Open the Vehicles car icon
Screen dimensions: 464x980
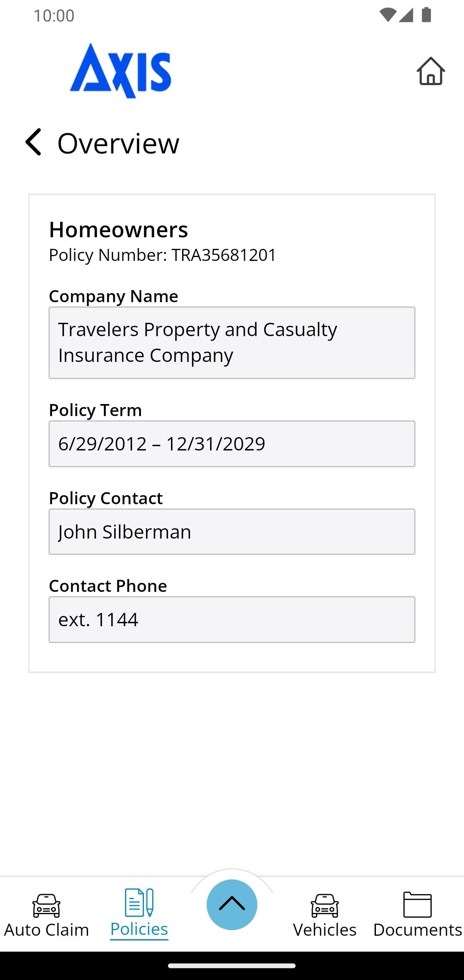[325, 905]
